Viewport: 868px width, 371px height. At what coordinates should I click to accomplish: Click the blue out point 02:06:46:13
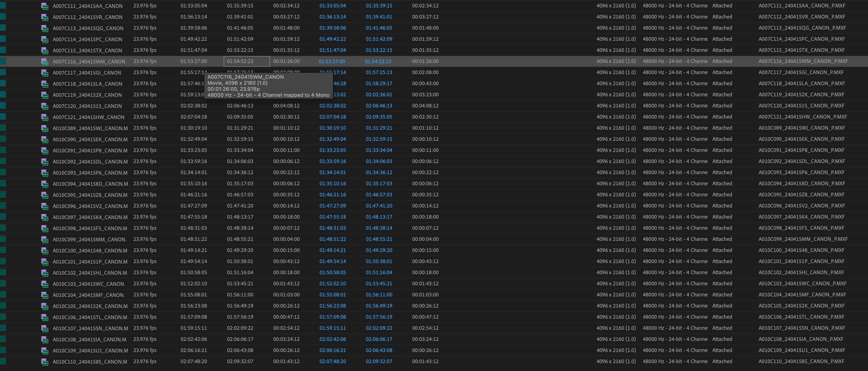[379, 106]
